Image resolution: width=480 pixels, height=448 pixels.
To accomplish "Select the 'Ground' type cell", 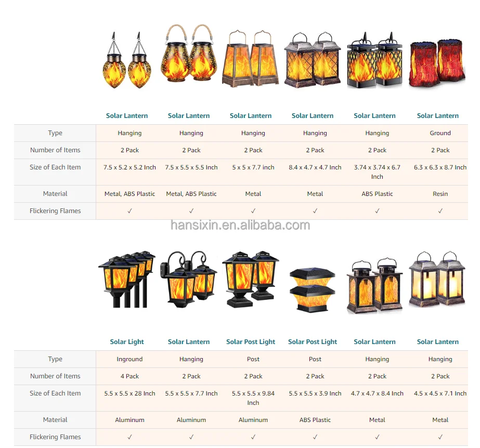I will pos(440,133).
